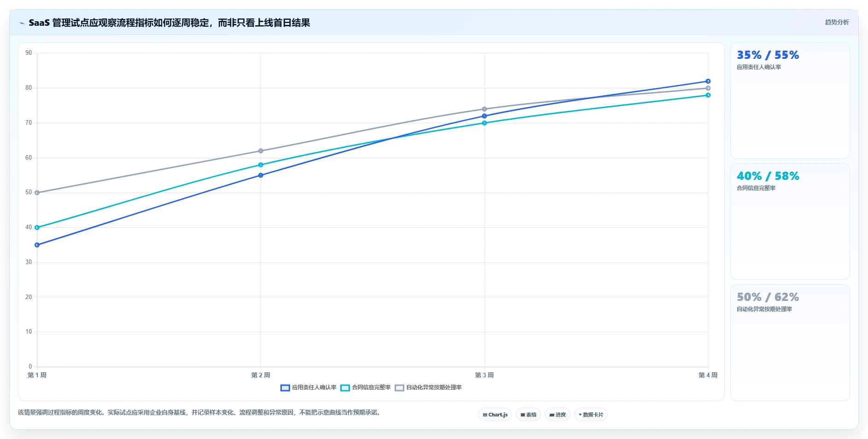Click the 应用责任人确认率 label in the stat card
This screenshot has height=439, width=868.
(759, 67)
